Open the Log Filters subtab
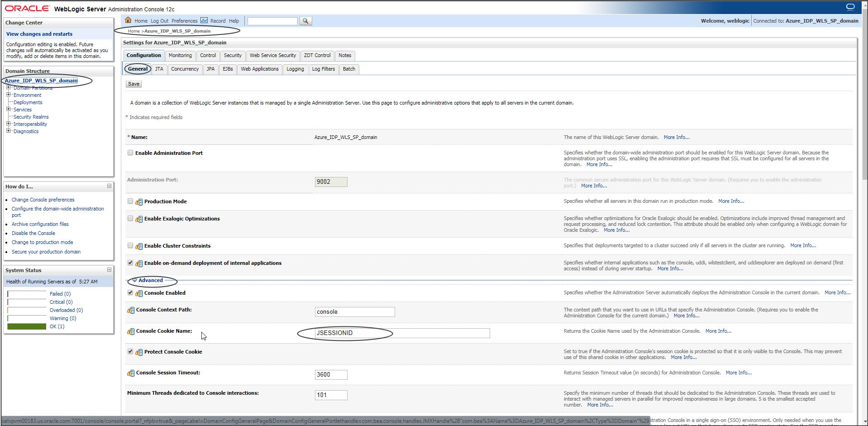This screenshot has width=868, height=426. pyautogui.click(x=324, y=69)
